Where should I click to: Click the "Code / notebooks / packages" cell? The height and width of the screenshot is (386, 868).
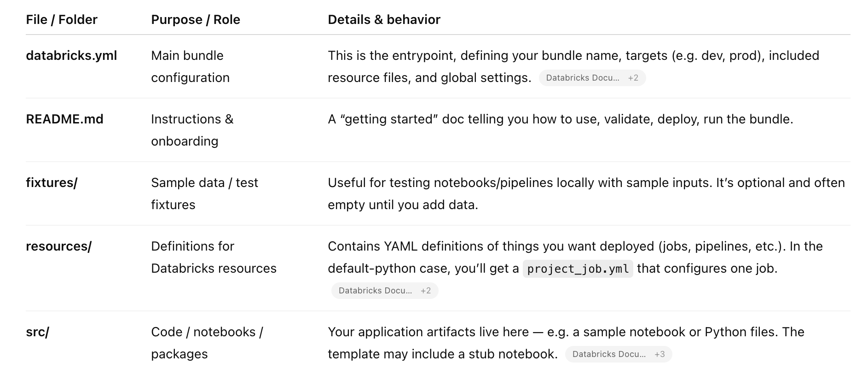pyautogui.click(x=207, y=343)
